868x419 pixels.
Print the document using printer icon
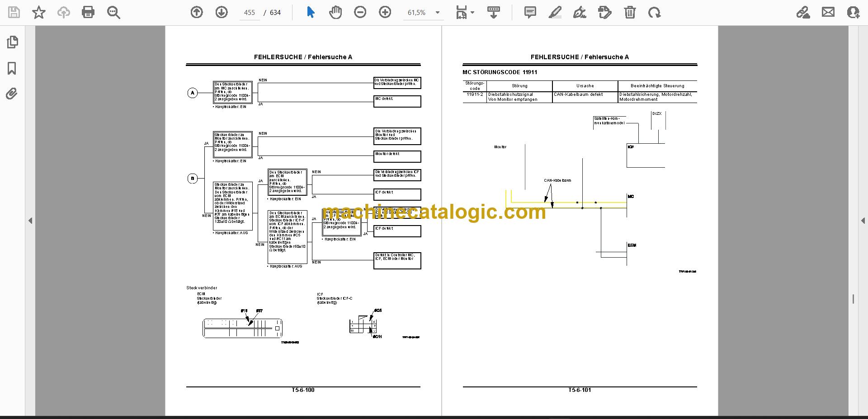(88, 12)
